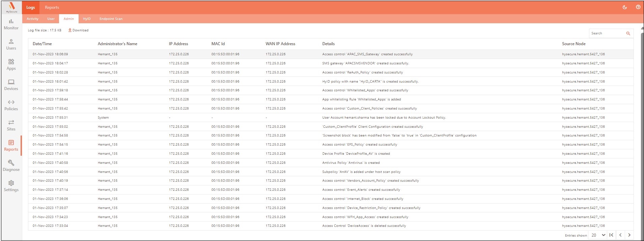Click the search magnifier icon
The image size is (644, 241).
tap(628, 33)
